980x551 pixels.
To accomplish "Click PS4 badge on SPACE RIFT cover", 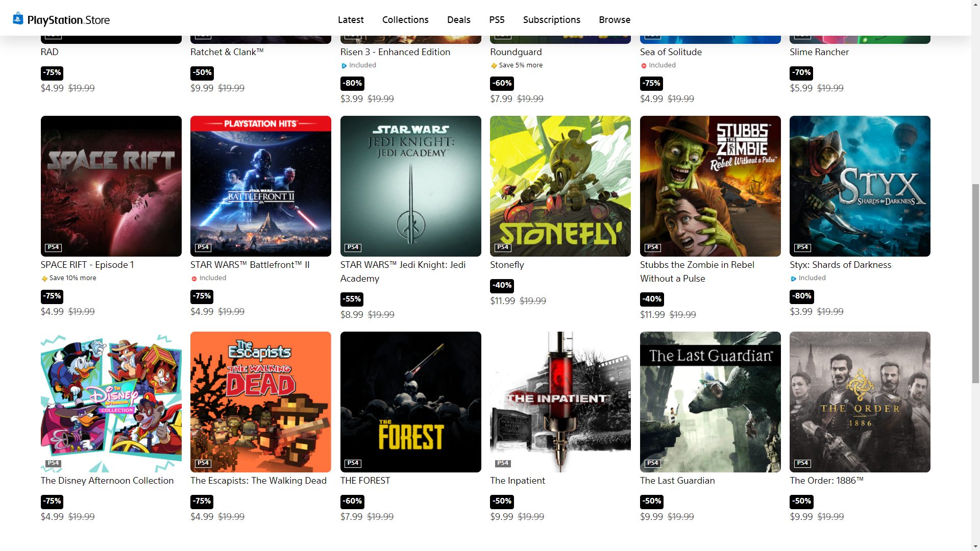I will click(53, 247).
